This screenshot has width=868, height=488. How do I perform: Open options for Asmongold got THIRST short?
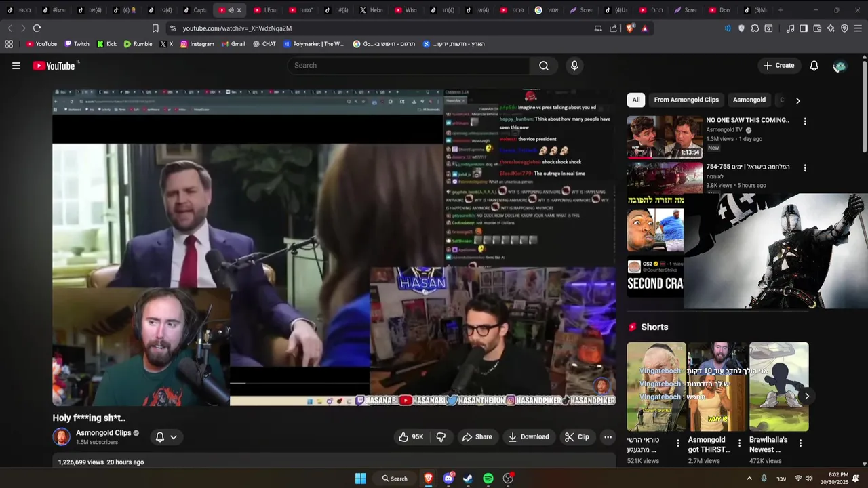pos(740,443)
